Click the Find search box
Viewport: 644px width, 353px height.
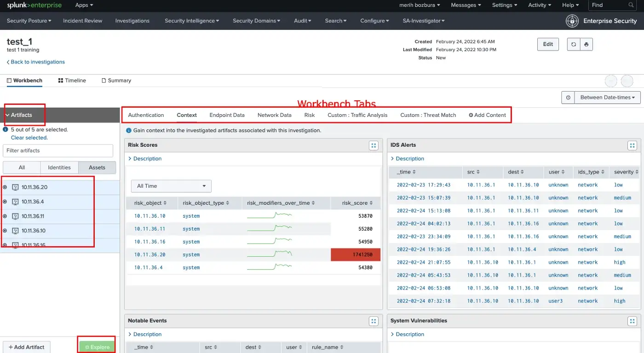pyautogui.click(x=613, y=5)
